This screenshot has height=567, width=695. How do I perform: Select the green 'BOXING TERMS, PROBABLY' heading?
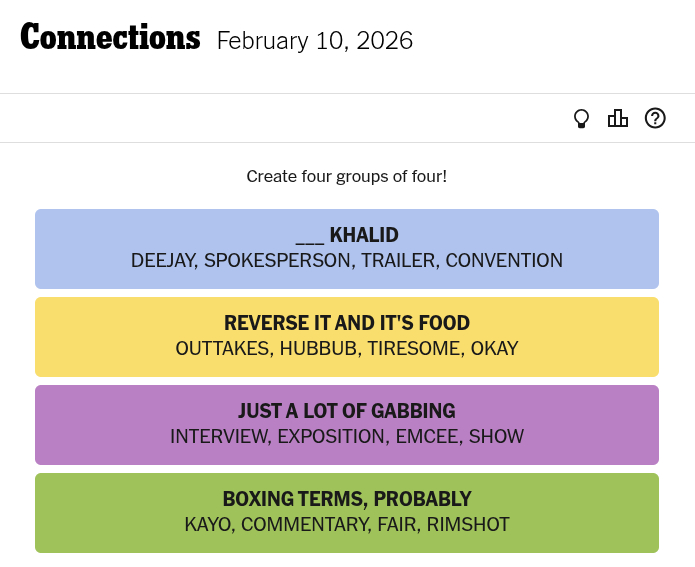(347, 499)
